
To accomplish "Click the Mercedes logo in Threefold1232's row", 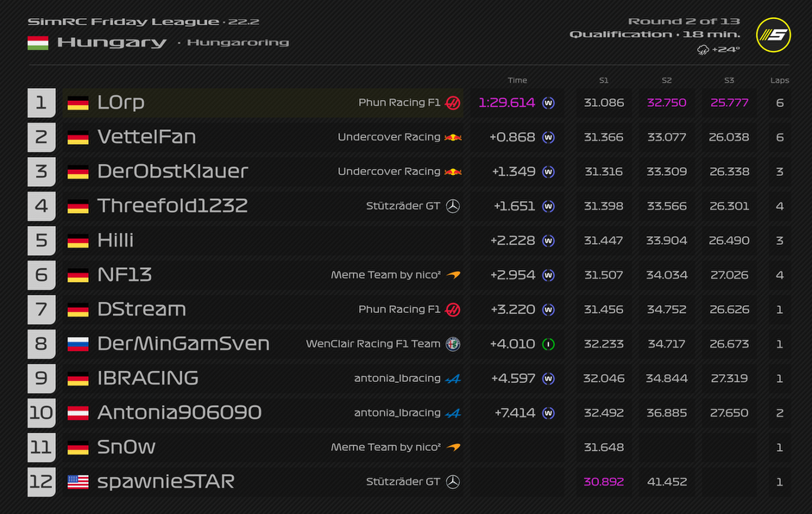I will coord(453,206).
